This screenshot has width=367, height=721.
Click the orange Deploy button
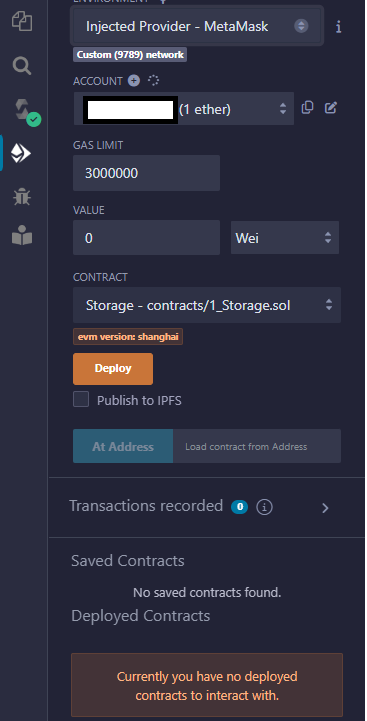coord(113,369)
